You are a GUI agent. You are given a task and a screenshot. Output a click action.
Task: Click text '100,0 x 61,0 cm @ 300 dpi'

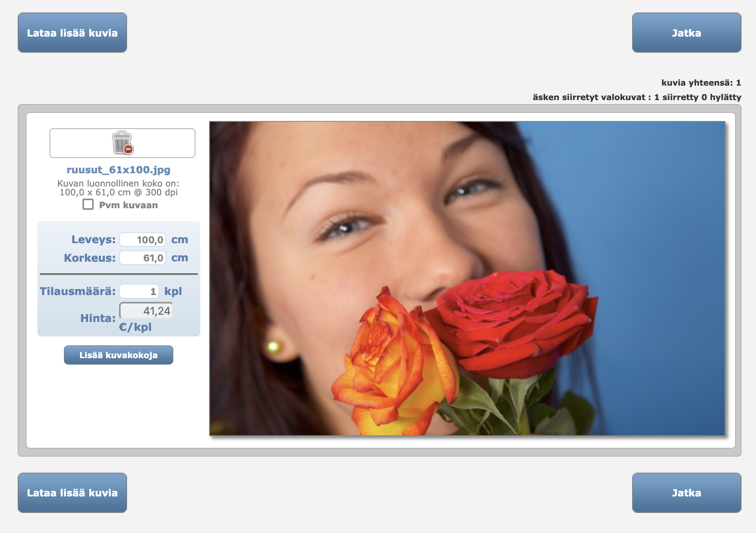click(x=119, y=193)
